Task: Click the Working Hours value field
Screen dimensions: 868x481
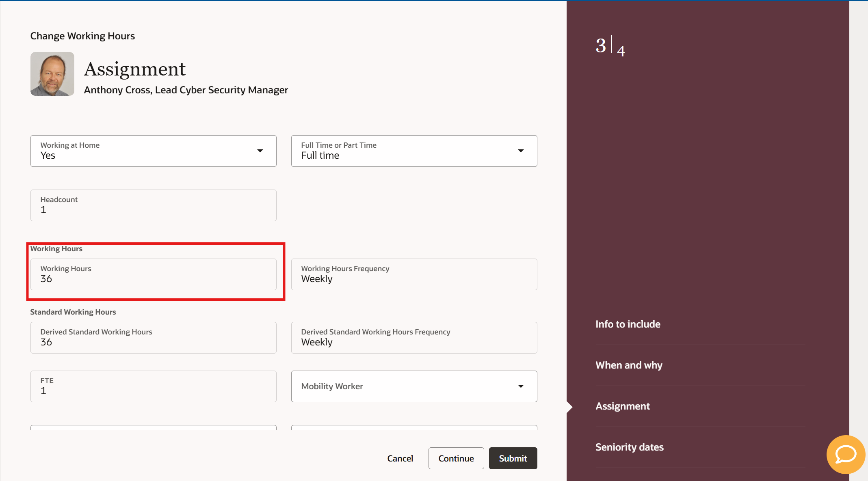Action: 153,275
